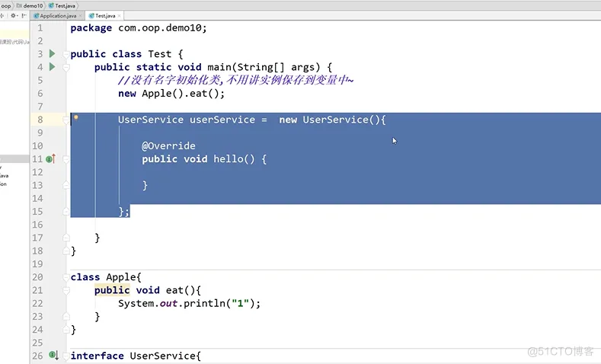Fold the Test class at line 3
The image size is (601, 364).
tap(66, 54)
